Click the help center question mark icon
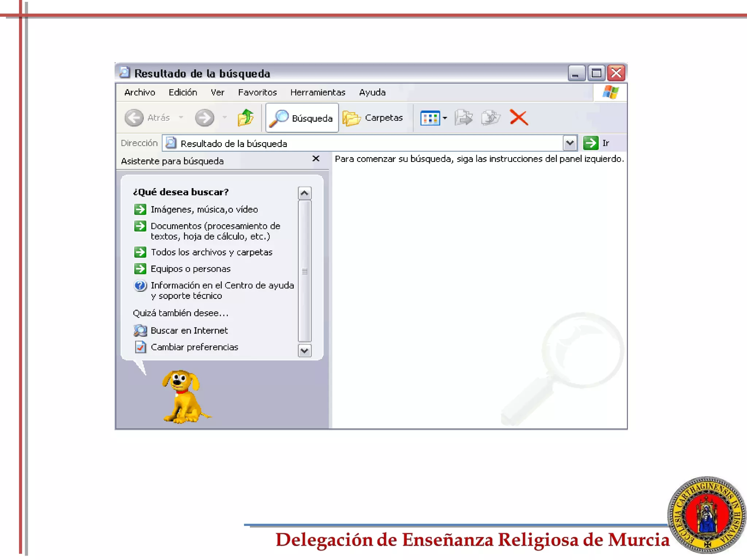This screenshot has height=560, width=747. point(140,285)
